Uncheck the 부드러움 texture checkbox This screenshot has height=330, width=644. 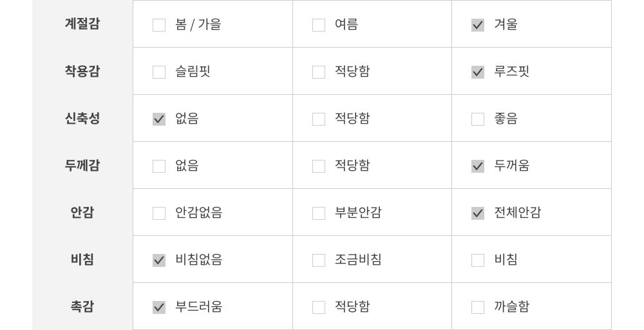(x=159, y=307)
